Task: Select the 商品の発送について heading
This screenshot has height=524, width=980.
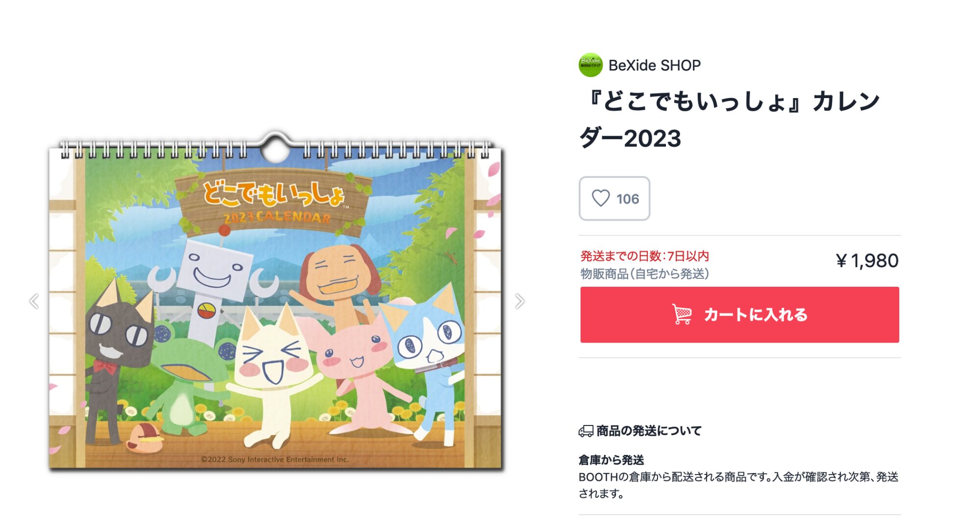Action: tap(649, 431)
